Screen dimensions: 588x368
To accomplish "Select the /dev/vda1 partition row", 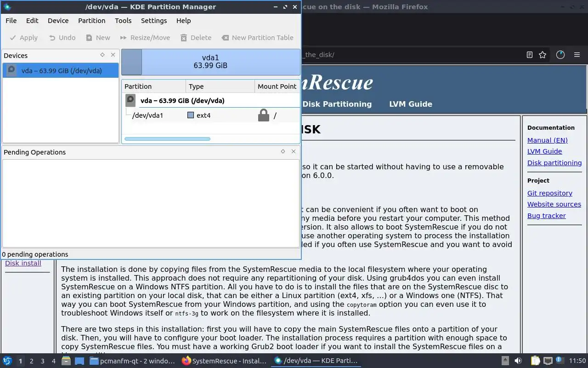I will 211,115.
